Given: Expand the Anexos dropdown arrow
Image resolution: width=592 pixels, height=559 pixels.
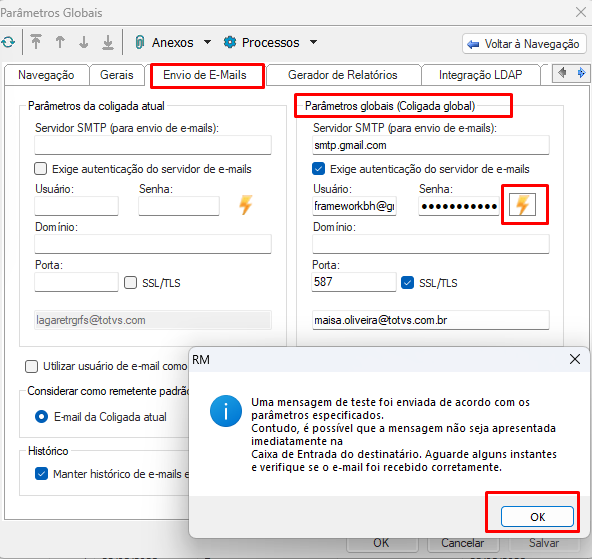Looking at the screenshot, I should click(x=207, y=42).
